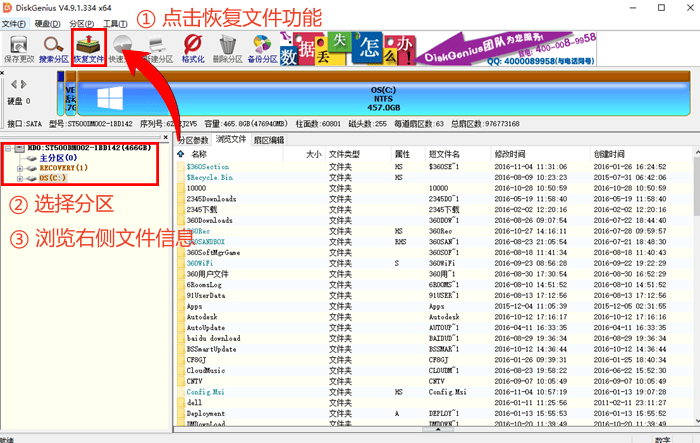Viewport: 700px width, 443px height.
Task: Click the Delete Partition trash icon
Action: (x=228, y=49)
